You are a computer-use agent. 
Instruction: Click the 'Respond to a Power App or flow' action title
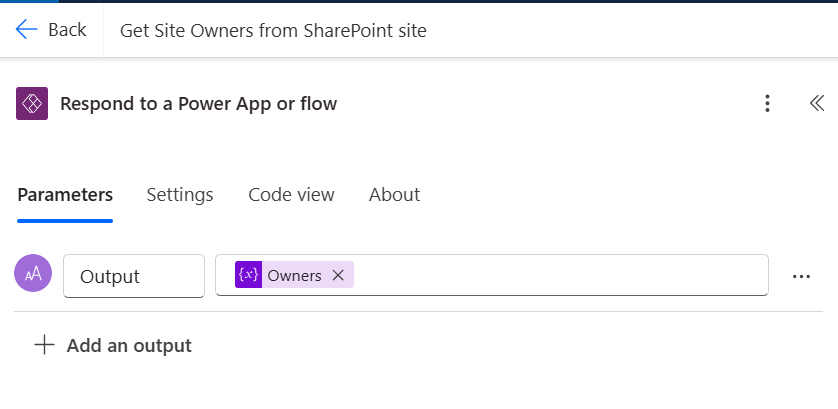coord(198,104)
